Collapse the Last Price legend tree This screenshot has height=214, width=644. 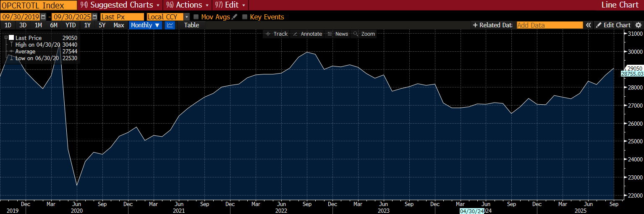[6, 37]
